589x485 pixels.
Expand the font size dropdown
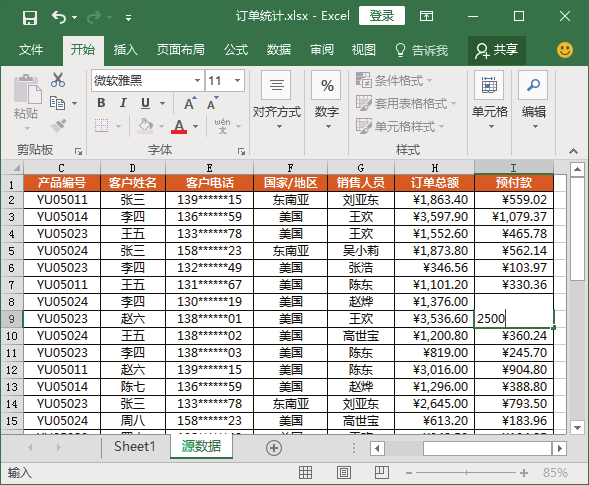237,80
